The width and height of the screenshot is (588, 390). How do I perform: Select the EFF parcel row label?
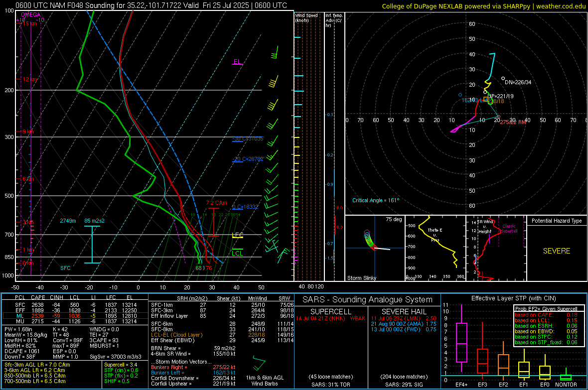(x=20, y=310)
